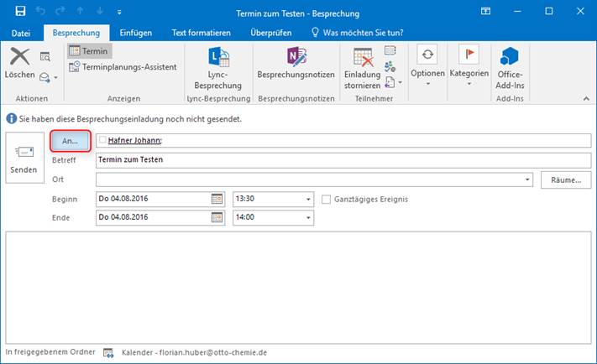This screenshot has height=364, width=597.
Task: Click the Betreff subject field
Action: [343, 160]
